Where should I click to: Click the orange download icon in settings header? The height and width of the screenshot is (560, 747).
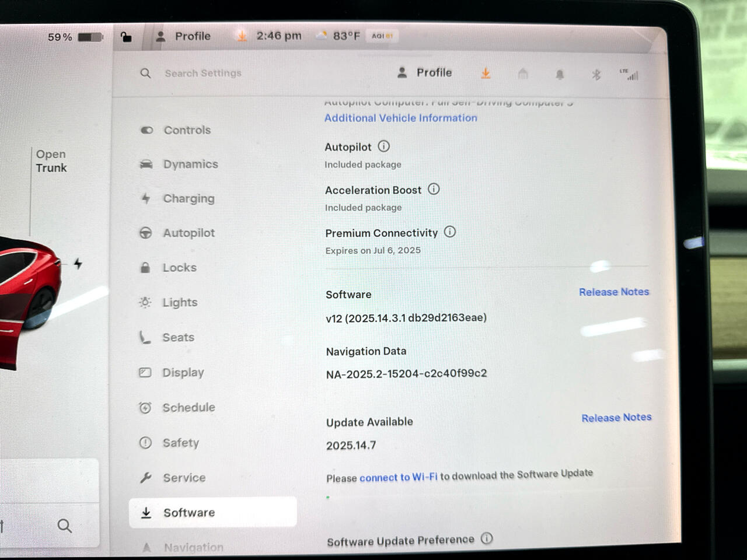pyautogui.click(x=486, y=73)
